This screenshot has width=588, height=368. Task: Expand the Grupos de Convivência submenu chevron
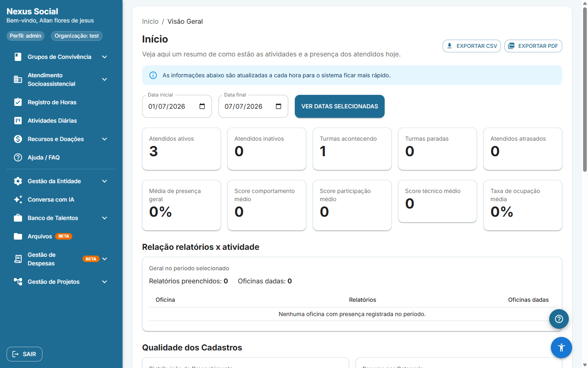[x=105, y=57]
